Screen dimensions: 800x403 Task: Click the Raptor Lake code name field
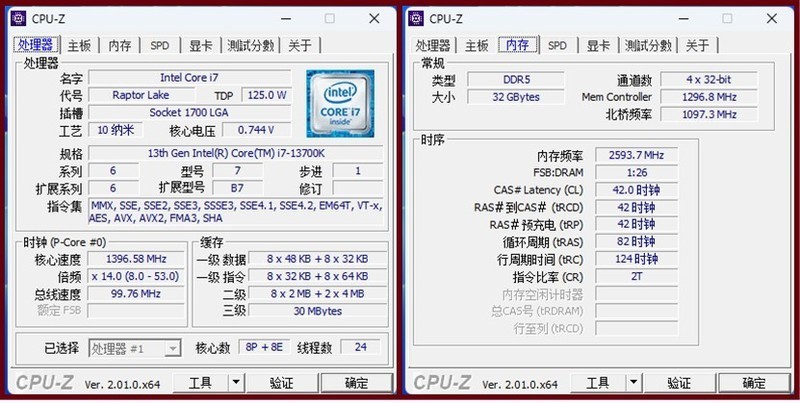(141, 95)
